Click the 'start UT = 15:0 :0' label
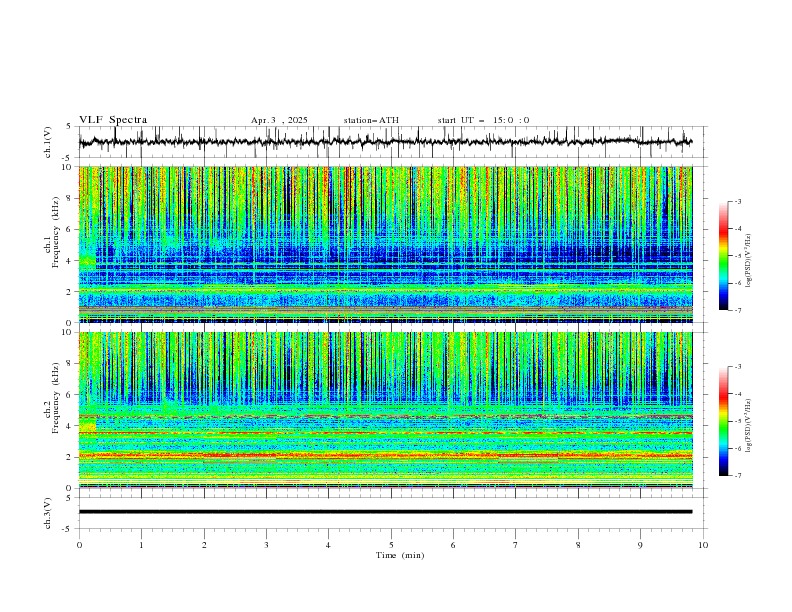The width and height of the screenshot is (792, 612). tap(483, 120)
